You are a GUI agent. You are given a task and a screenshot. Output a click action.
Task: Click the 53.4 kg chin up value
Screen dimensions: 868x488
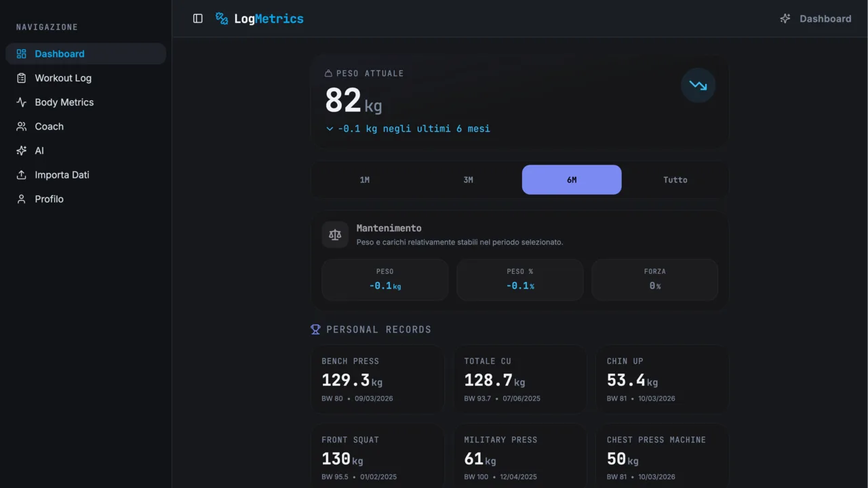tap(632, 380)
